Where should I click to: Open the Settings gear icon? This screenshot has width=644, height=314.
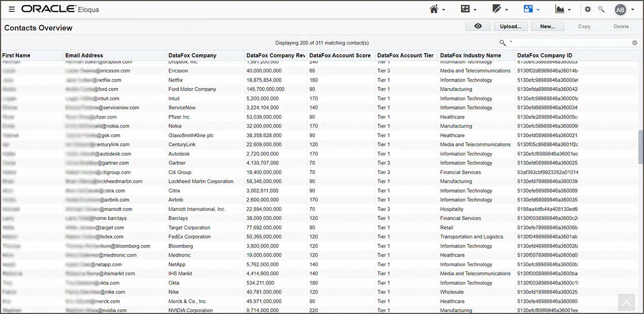588,9
